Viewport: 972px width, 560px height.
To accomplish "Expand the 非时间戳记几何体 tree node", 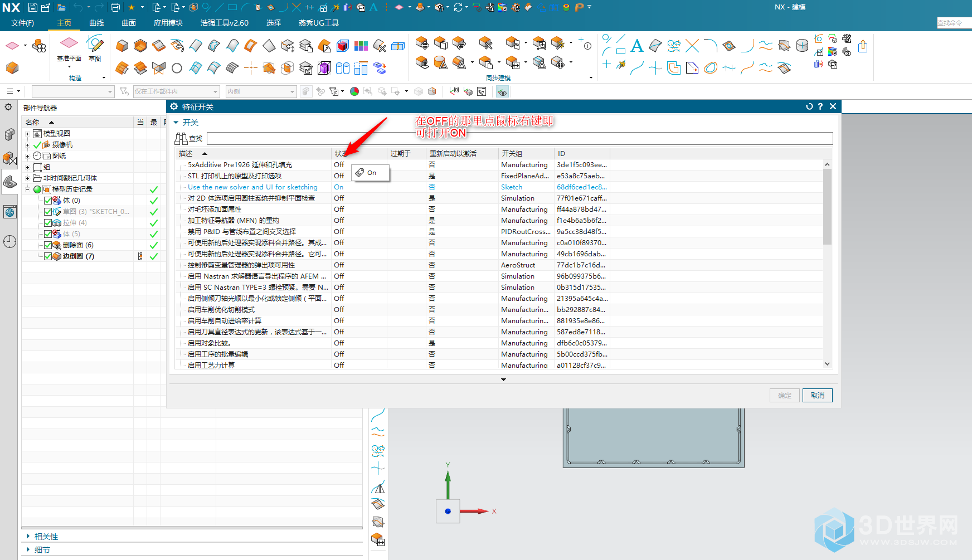I will pos(27,178).
